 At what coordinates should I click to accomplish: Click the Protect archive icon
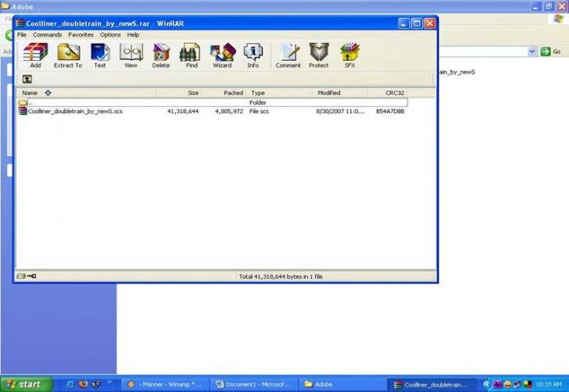point(319,55)
